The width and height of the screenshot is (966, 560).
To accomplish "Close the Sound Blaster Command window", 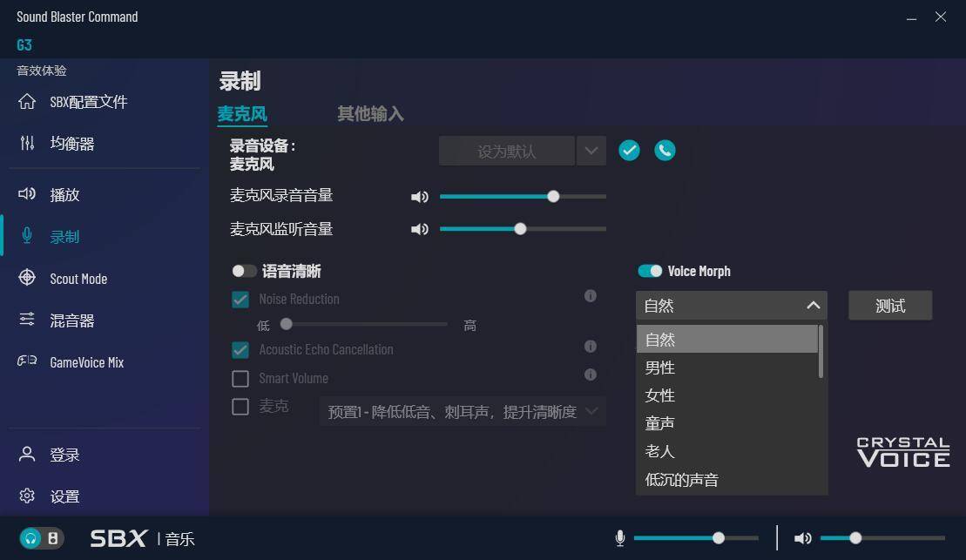I will pos(941,17).
